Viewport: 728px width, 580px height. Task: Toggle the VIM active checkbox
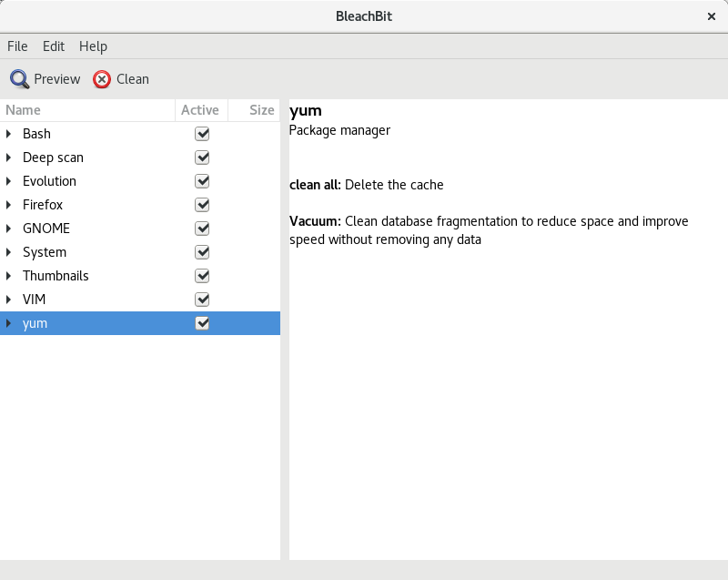coord(202,300)
